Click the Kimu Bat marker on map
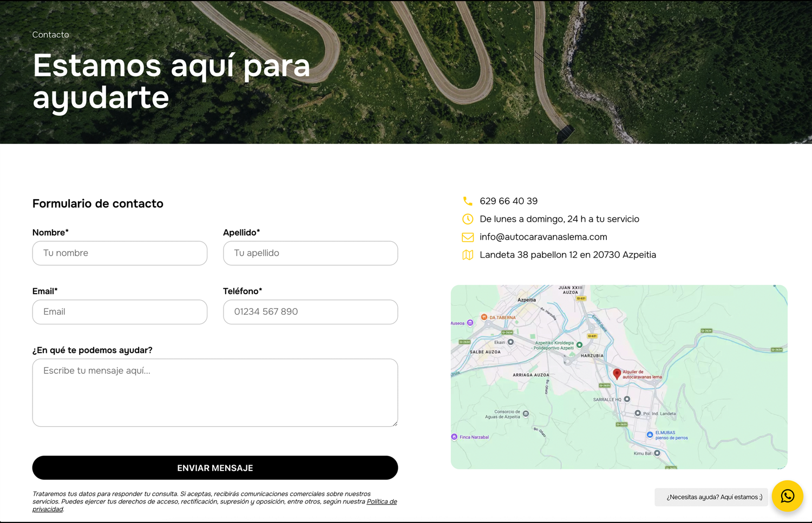 tap(657, 453)
